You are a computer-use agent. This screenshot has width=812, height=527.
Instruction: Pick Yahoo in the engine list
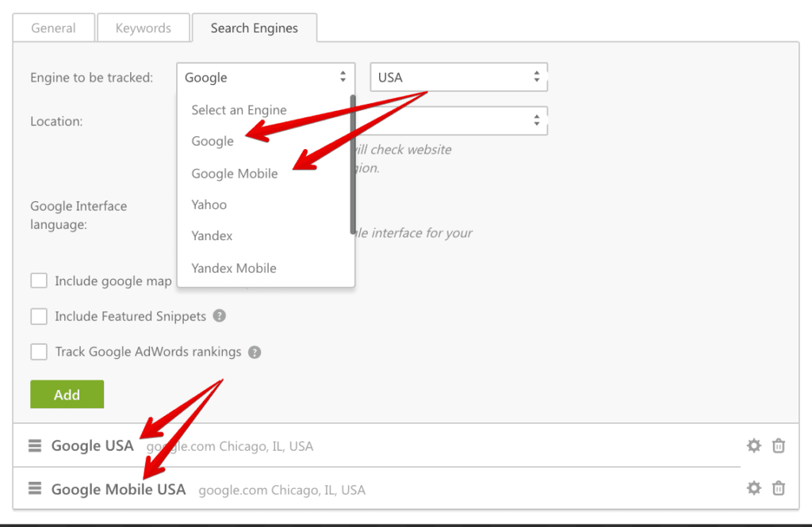pos(209,204)
